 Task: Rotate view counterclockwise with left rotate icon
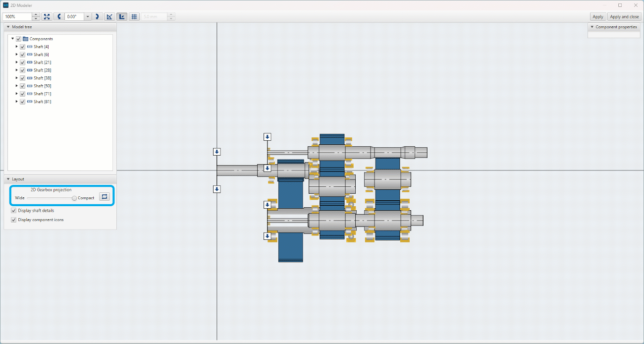pos(59,16)
